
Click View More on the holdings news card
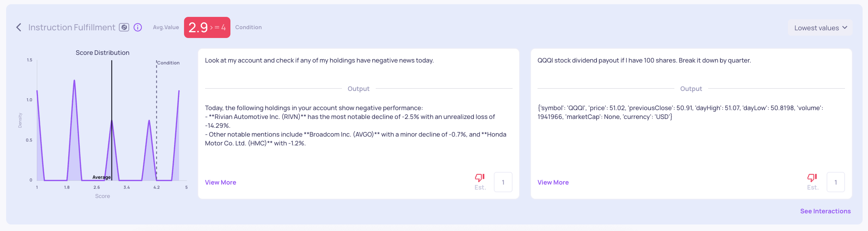pos(220,182)
